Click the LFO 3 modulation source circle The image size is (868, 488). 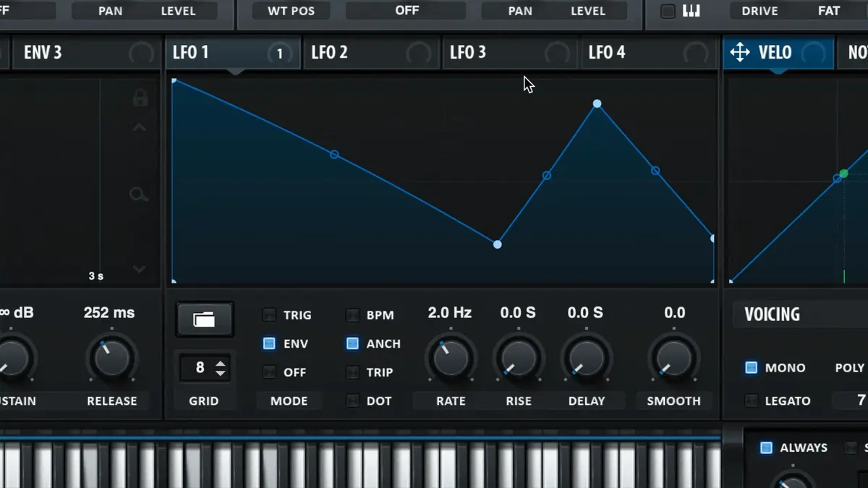(x=556, y=53)
